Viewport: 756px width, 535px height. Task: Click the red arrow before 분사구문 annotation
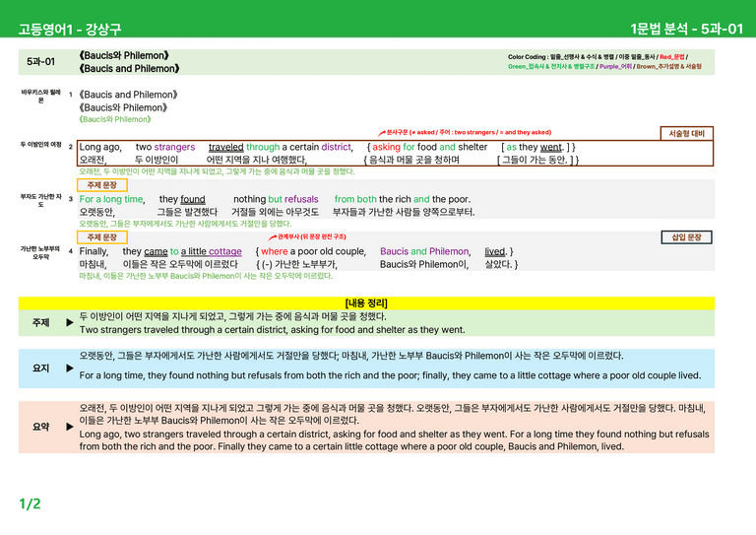pos(382,133)
